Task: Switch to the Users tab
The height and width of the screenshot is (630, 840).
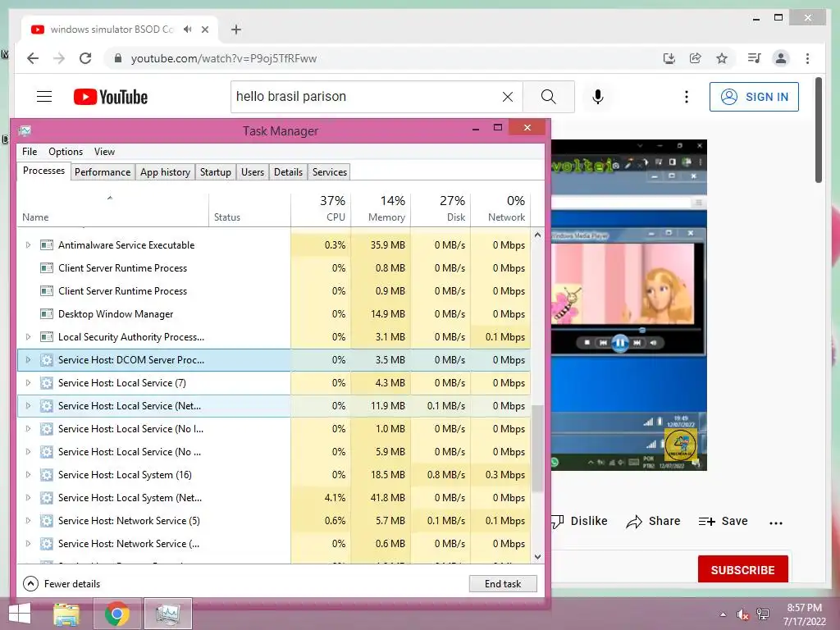Action: (x=253, y=172)
